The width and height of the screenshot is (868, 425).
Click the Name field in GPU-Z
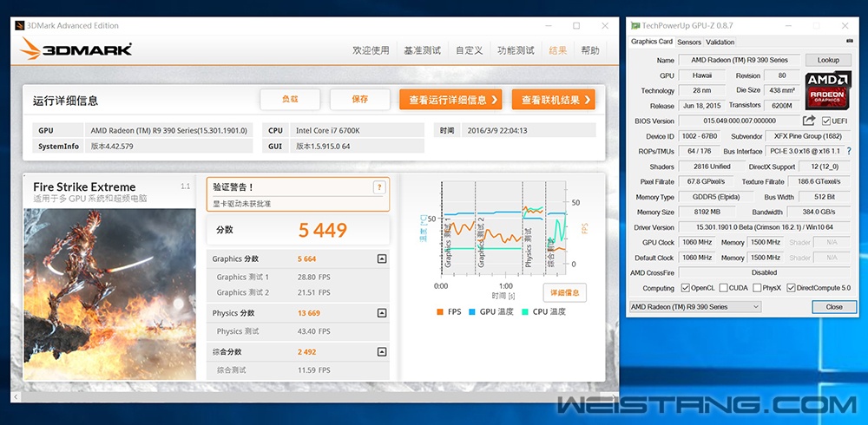point(740,60)
